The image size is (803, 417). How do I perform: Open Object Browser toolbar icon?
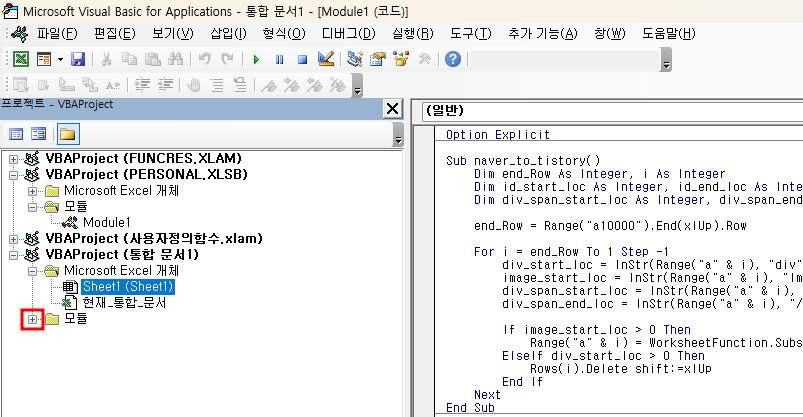(400, 59)
